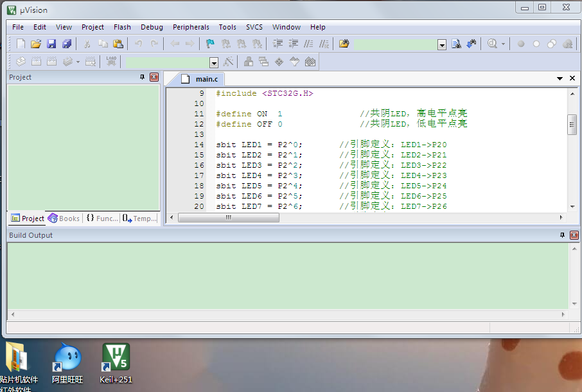Switch to the Temp... templates tab
This screenshot has width=582, height=392.
tap(139, 218)
